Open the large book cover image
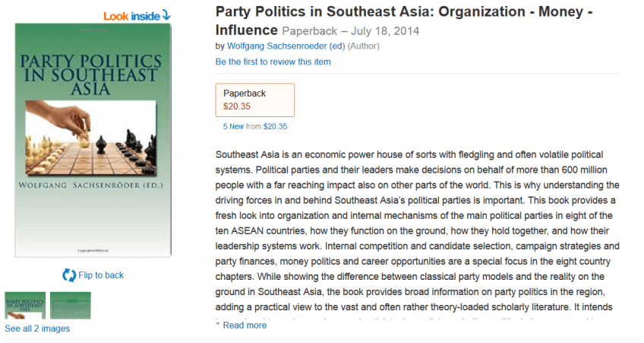 tap(93, 141)
